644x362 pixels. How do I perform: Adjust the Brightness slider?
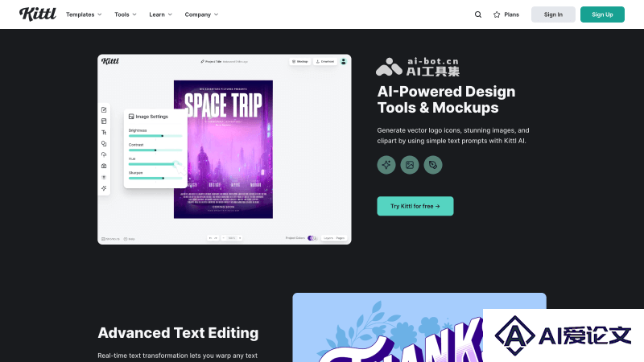(155, 136)
